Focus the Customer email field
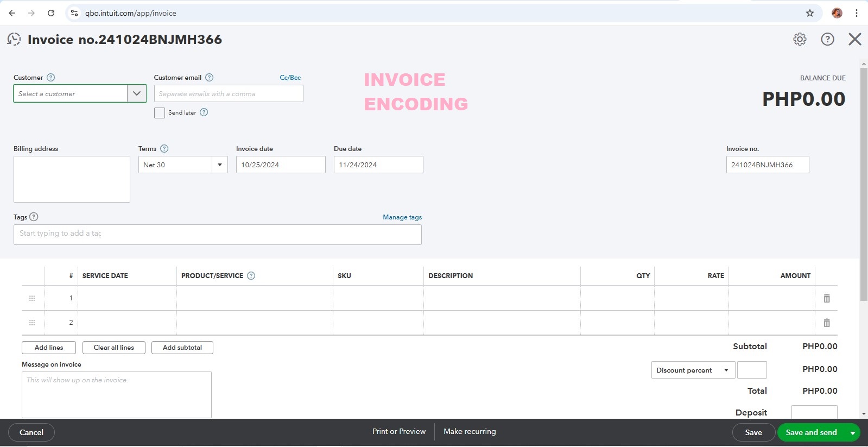Image resolution: width=868 pixels, height=447 pixels. click(229, 93)
